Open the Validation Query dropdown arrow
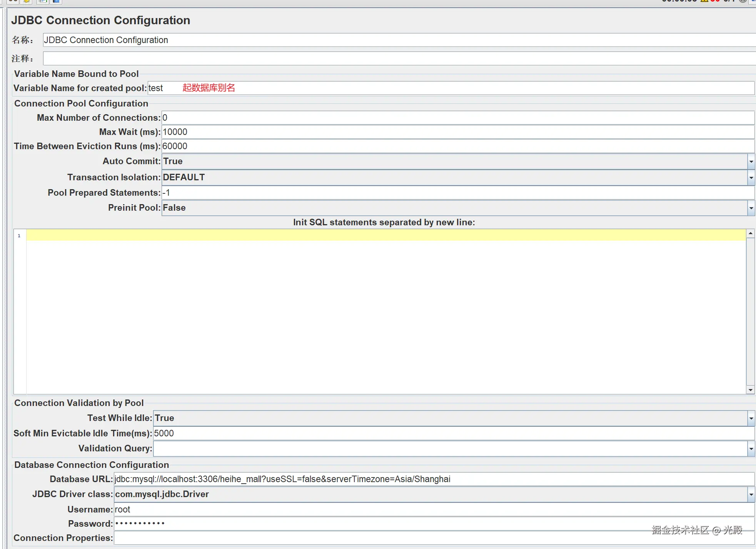 point(751,449)
